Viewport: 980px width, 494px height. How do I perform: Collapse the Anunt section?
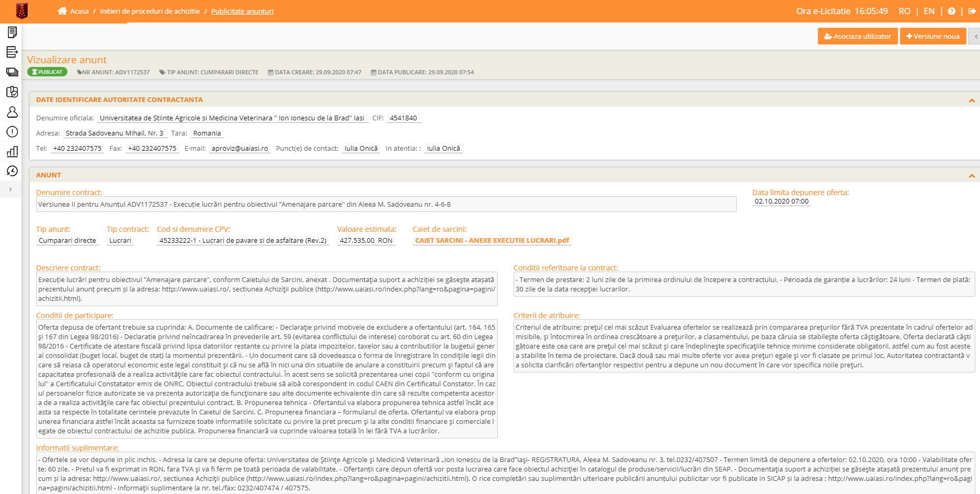971,176
